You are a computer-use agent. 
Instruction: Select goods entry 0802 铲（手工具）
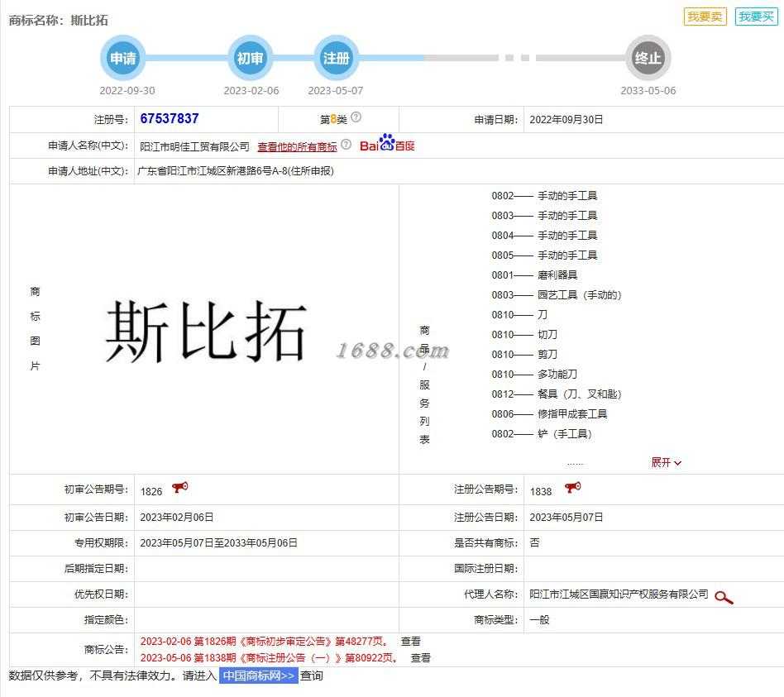pos(542,434)
